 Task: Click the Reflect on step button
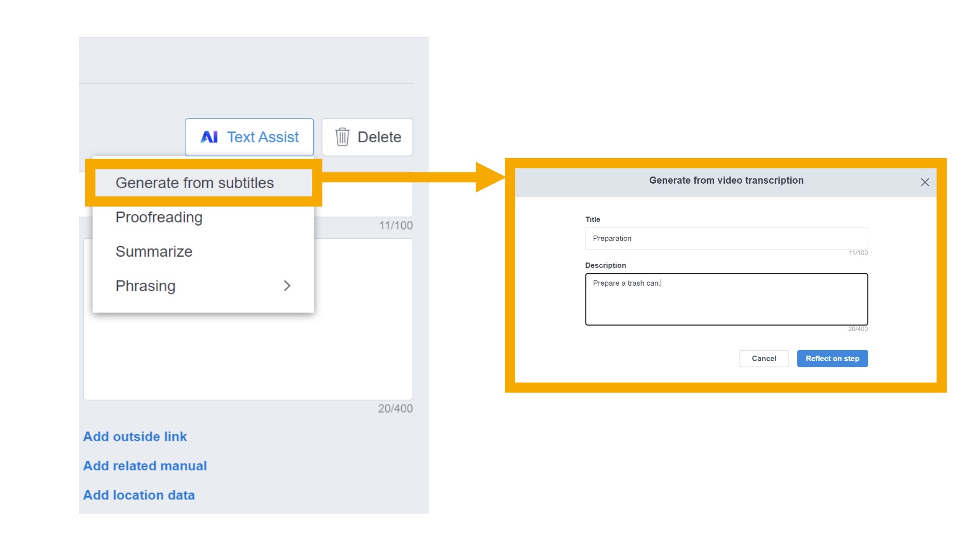[832, 359]
